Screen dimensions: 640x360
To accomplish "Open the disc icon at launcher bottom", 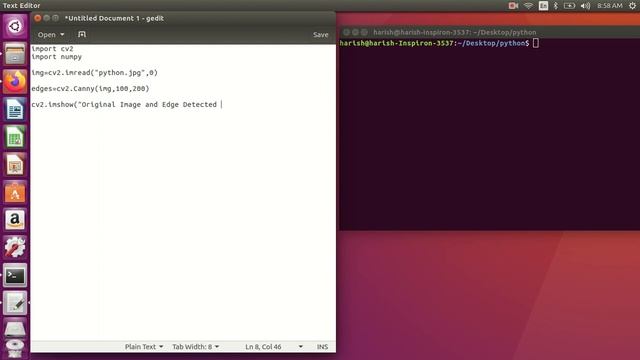I will coord(15,349).
